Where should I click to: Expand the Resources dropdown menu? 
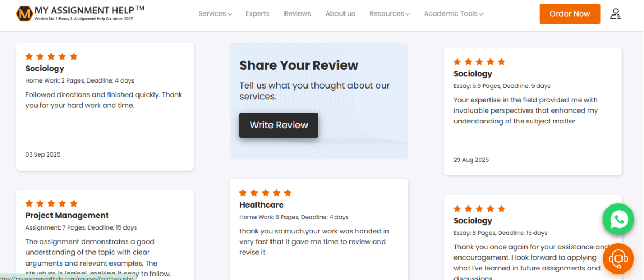point(390,14)
